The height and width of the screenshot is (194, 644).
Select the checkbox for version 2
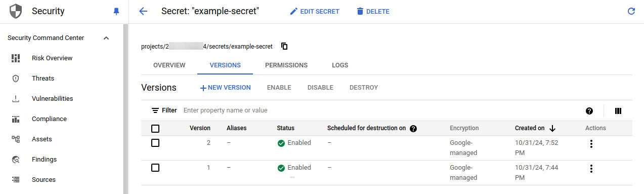(155, 143)
